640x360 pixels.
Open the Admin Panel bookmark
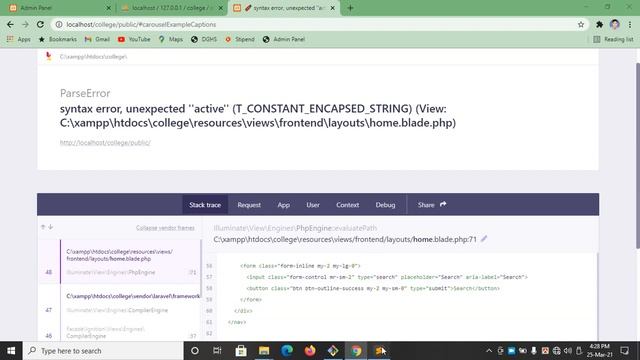click(x=284, y=39)
